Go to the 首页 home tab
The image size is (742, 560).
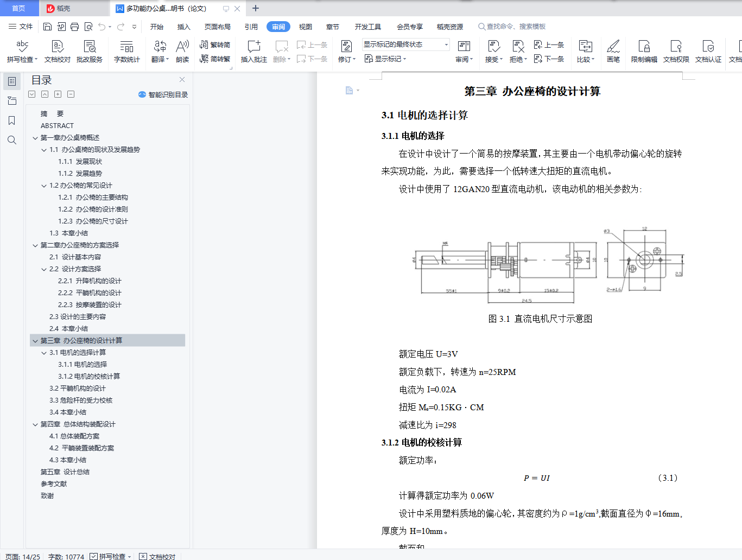[19, 8]
